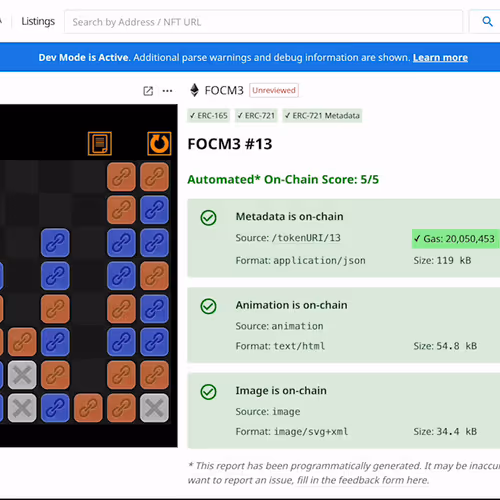Click the magnifying glass search icon

(x=487, y=22)
